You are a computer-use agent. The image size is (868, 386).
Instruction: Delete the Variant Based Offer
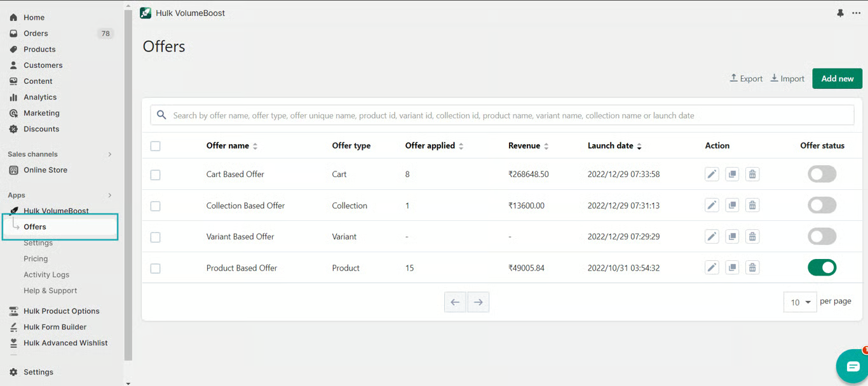coord(752,236)
